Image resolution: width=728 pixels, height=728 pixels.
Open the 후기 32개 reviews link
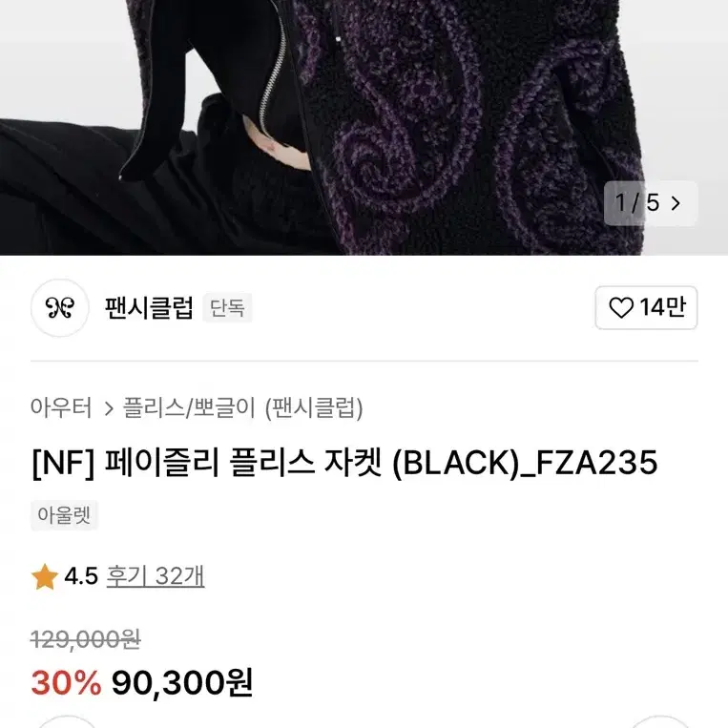click(156, 576)
